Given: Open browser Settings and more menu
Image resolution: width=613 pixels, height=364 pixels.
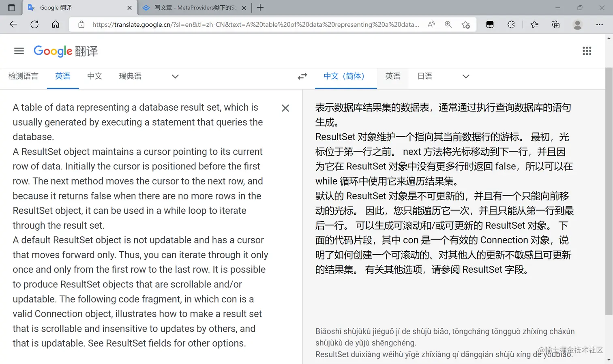Looking at the screenshot, I should point(600,24).
